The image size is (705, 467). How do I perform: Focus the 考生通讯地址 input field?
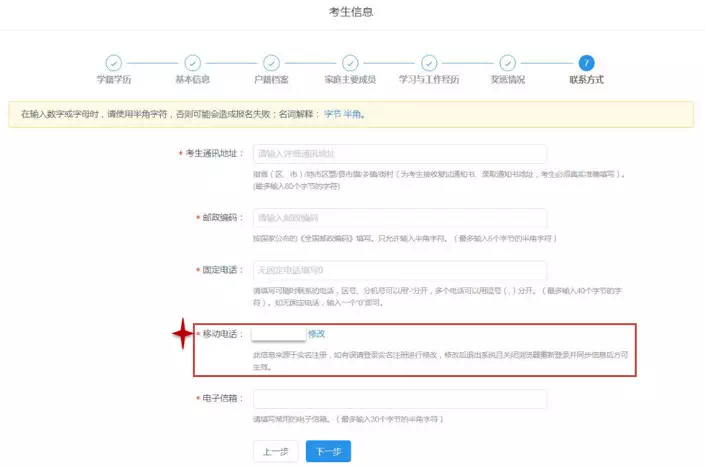399,154
